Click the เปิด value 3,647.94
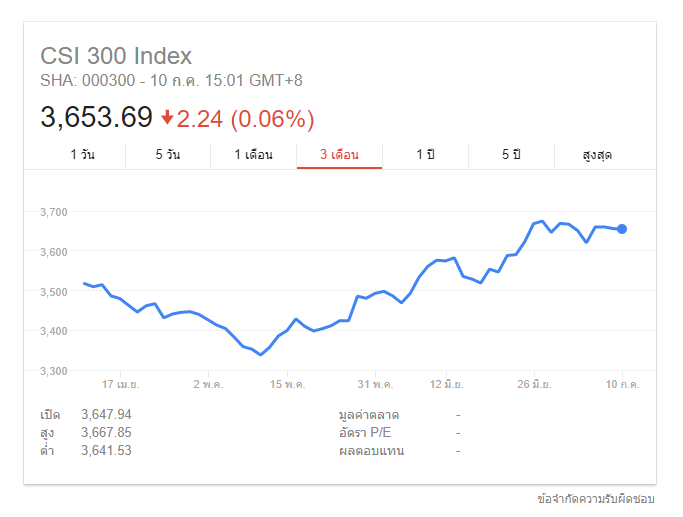 105,414
